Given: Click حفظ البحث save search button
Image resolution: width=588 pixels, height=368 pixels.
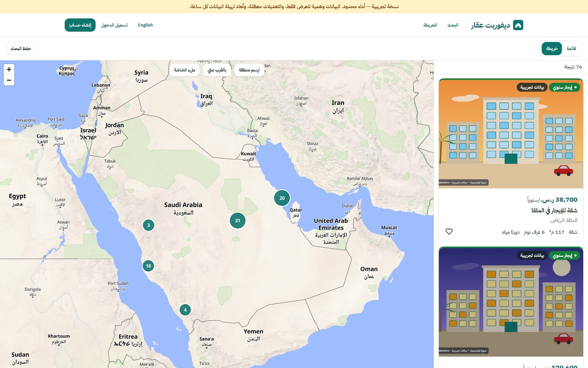Looking at the screenshot, I should 21,49.
